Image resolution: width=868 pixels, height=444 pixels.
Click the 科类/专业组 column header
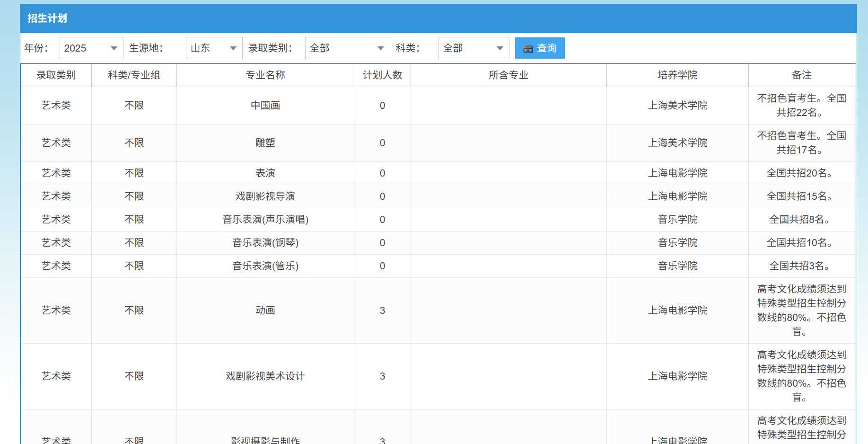point(134,75)
